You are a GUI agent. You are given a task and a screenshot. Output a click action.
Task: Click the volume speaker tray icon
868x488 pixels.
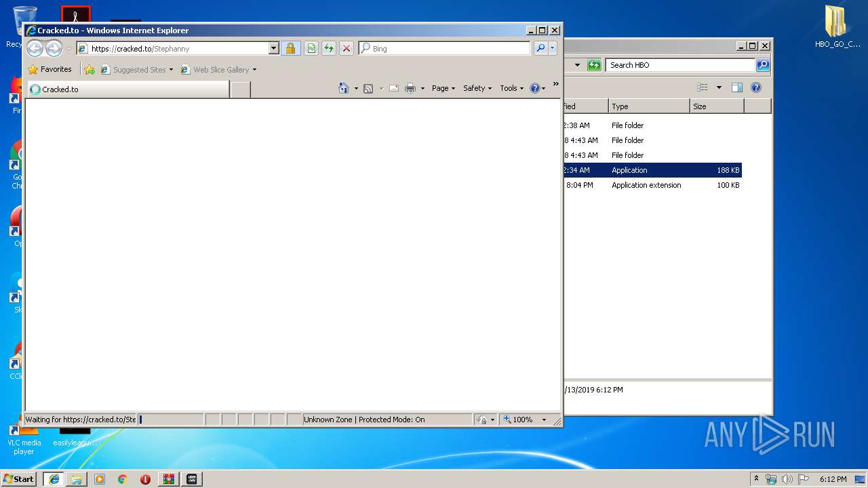coord(787,479)
